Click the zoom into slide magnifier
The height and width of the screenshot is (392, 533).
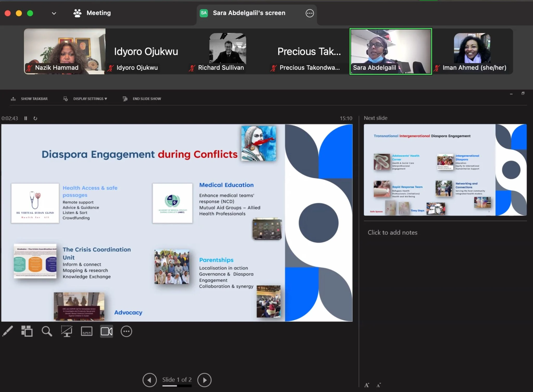pos(47,331)
